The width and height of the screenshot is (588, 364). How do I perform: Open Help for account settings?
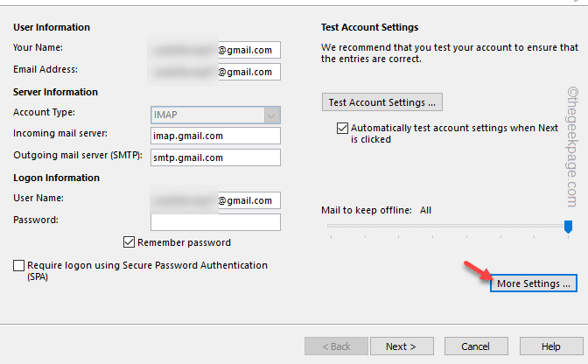tap(550, 346)
